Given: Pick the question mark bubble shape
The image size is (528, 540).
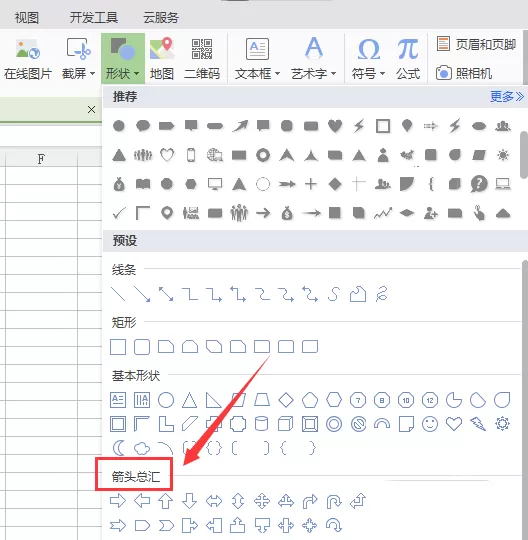Looking at the screenshot, I should 479,184.
